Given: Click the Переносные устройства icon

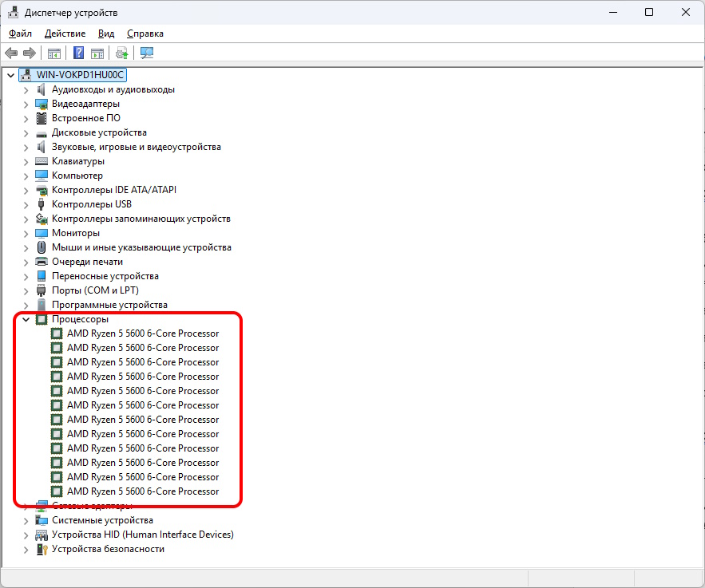Looking at the screenshot, I should (42, 276).
